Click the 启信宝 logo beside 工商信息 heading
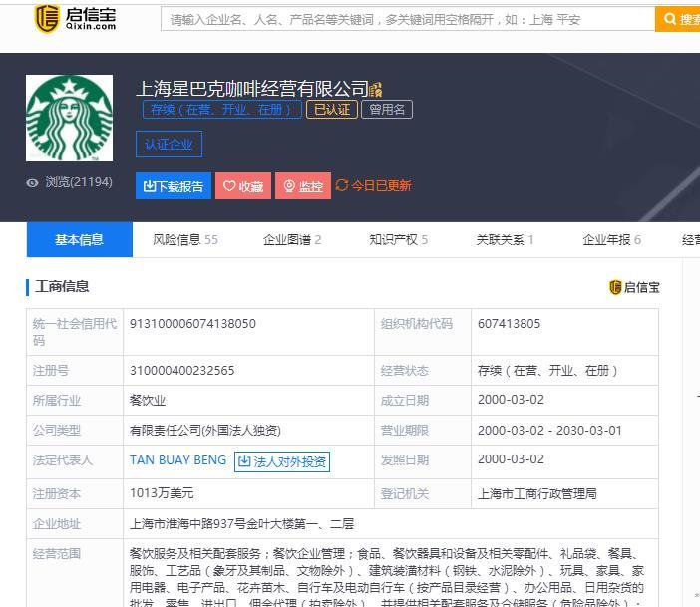The image size is (700, 607). click(x=634, y=287)
